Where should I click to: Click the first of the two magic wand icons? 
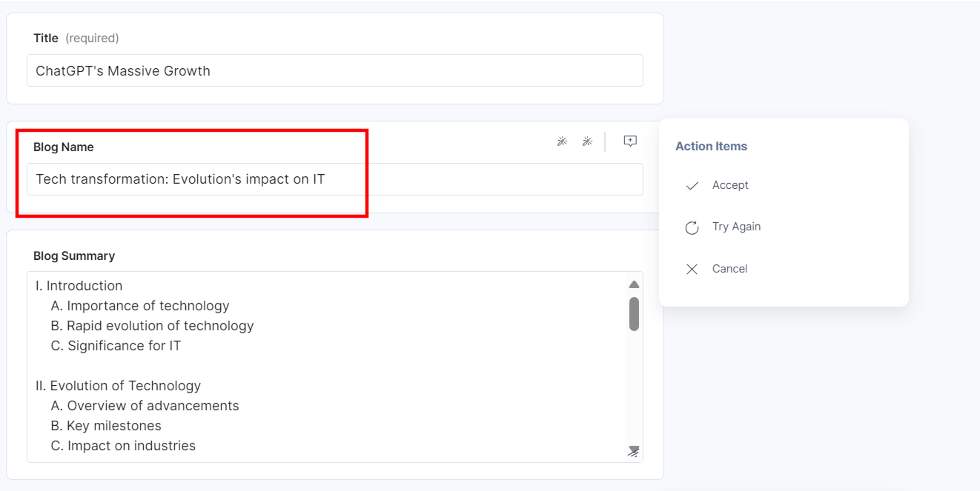click(x=562, y=141)
